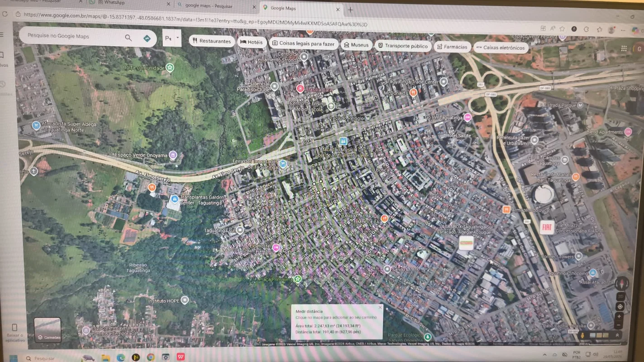
Task: Open directions with the blue arrow icon
Action: coord(147,38)
